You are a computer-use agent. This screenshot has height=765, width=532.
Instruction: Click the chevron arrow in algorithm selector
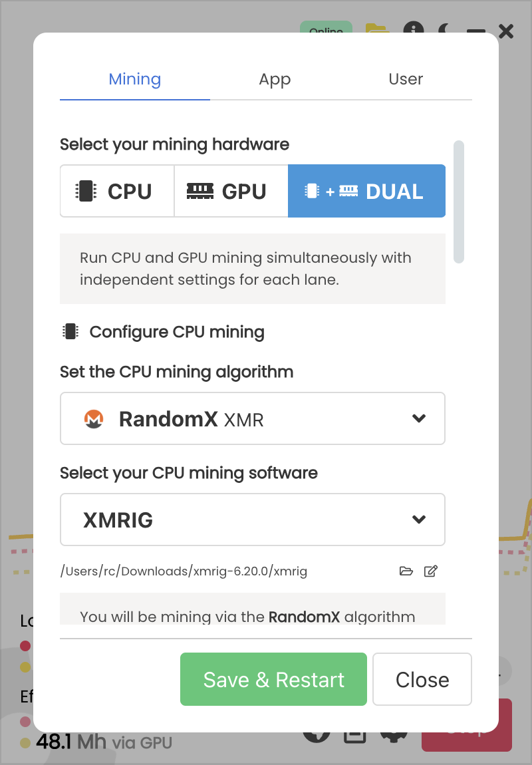pos(419,418)
